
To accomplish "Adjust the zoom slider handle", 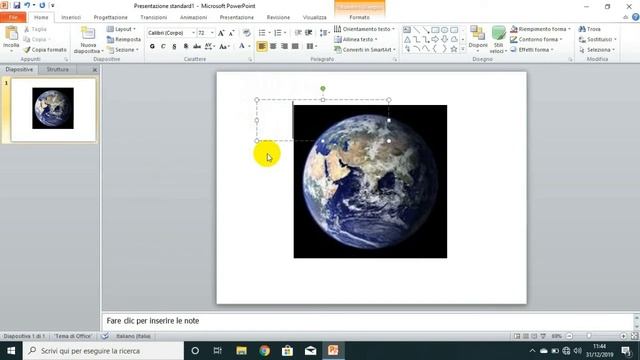I will point(589,336).
